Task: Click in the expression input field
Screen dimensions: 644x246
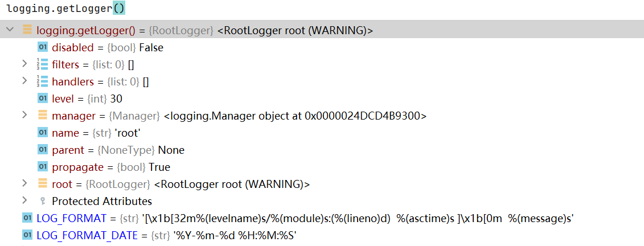Action: (x=322, y=9)
